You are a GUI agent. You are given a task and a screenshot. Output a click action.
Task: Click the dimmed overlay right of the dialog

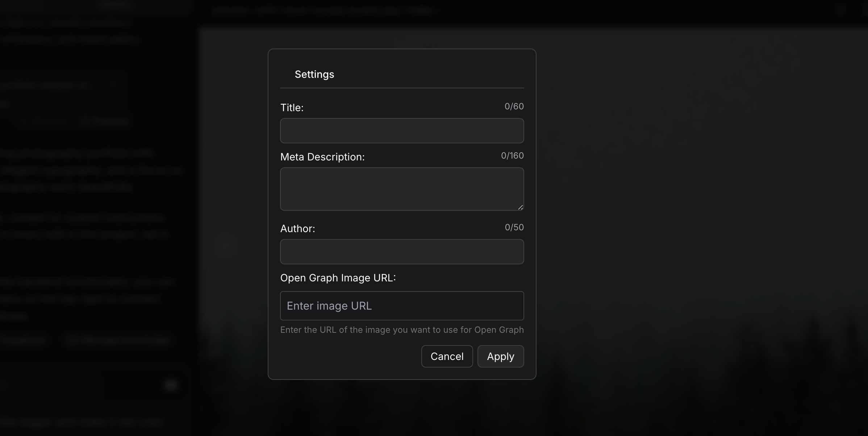[688, 217]
